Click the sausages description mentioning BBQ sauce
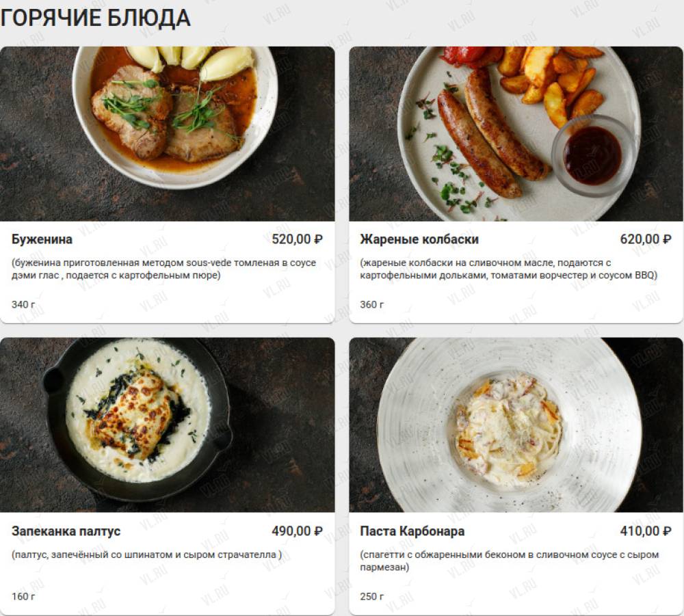This screenshot has width=684, height=616. tap(509, 269)
